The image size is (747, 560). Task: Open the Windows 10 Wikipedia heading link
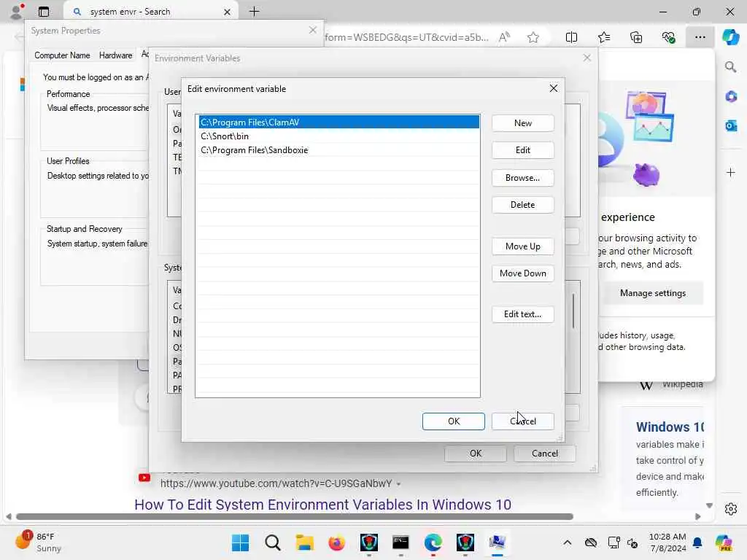[x=670, y=427]
